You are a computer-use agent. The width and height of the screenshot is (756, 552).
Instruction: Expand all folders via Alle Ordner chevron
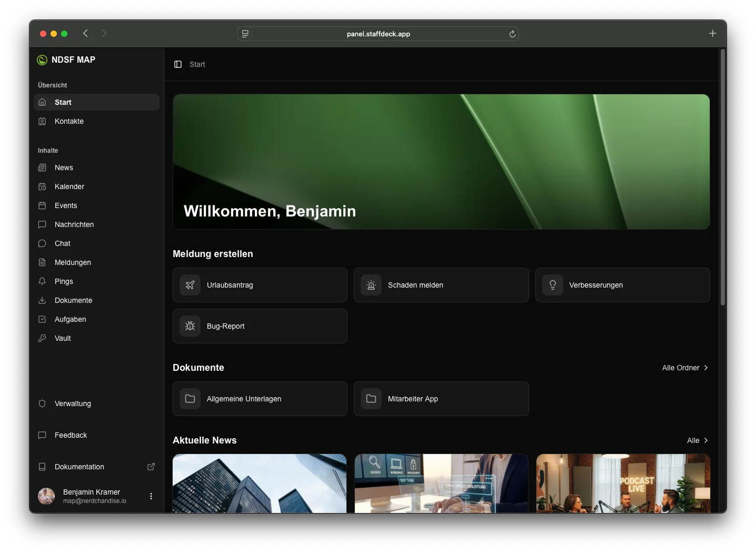706,368
